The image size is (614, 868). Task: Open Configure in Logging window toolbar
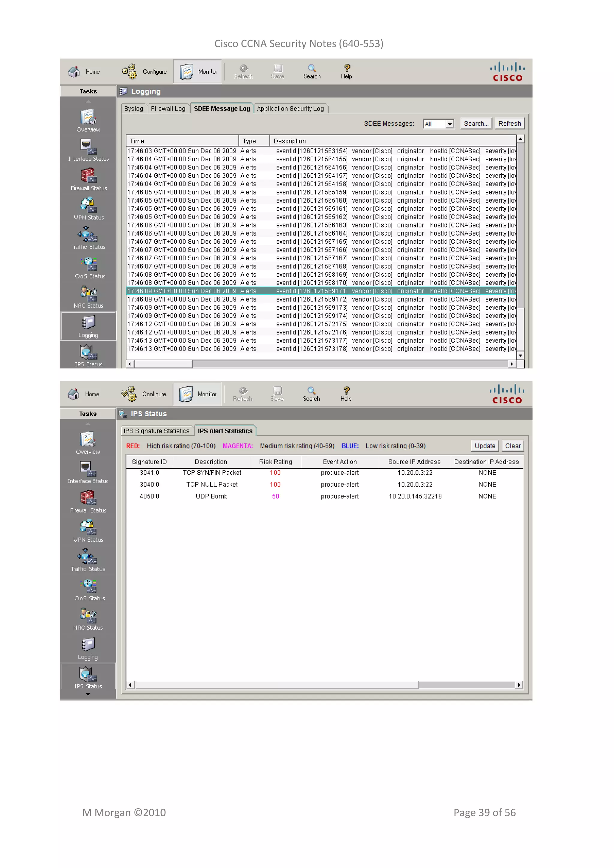point(145,71)
